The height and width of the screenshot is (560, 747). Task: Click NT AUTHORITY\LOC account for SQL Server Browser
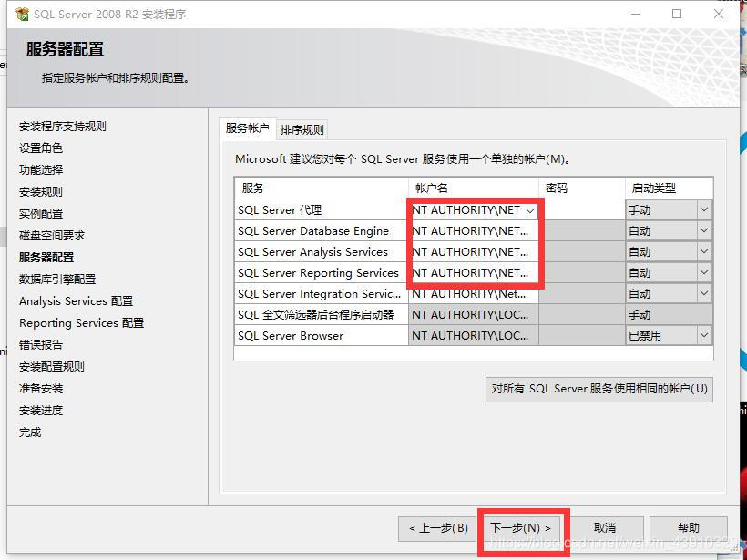(474, 336)
